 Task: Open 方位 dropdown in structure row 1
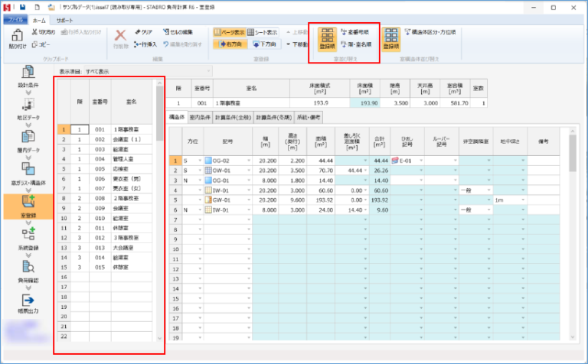point(200,161)
